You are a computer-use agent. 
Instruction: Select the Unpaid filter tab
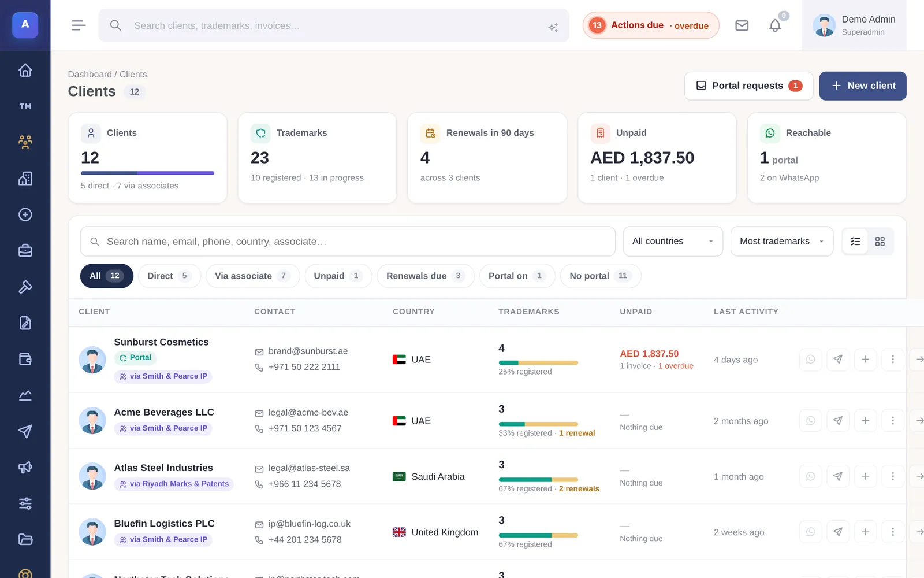pos(338,276)
